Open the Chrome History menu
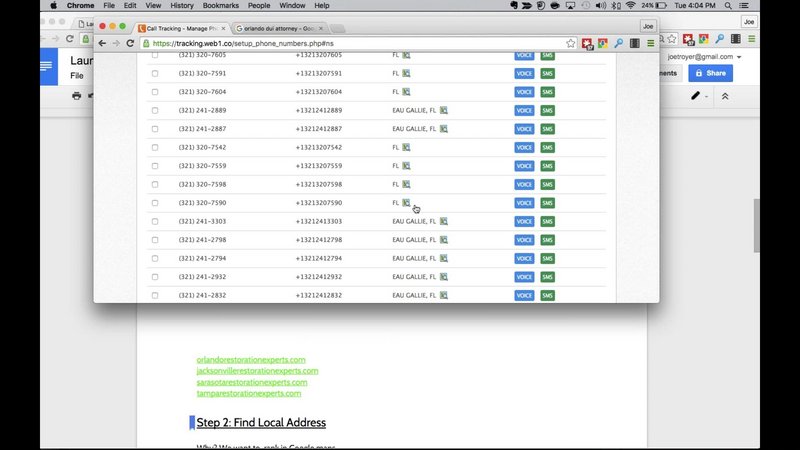This screenshot has height=450, width=800. (182, 6)
